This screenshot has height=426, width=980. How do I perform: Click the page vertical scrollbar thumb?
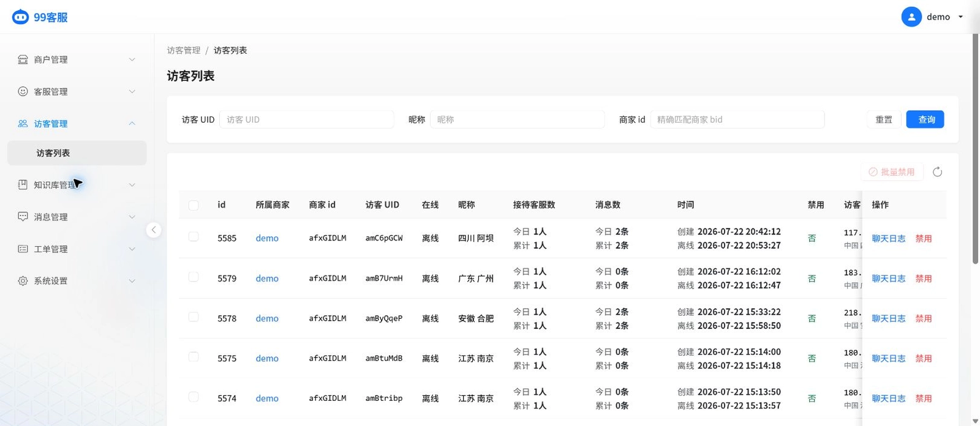pos(976,149)
